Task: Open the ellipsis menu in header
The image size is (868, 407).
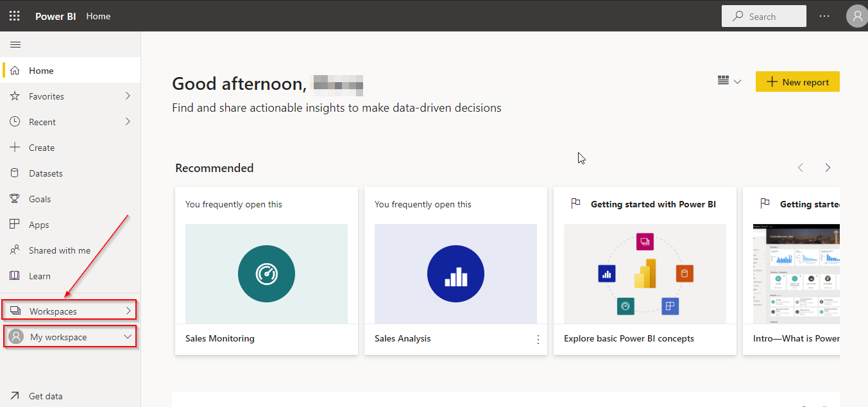Action: (x=824, y=17)
